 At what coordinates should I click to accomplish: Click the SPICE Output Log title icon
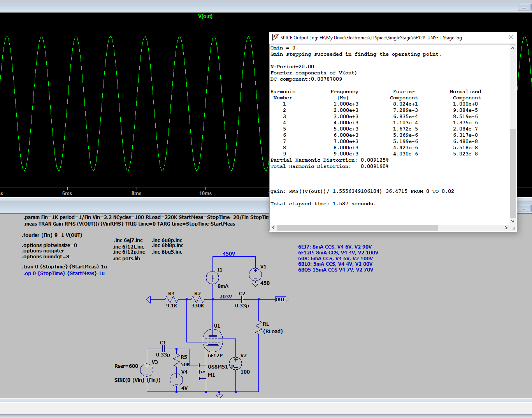[275, 37]
